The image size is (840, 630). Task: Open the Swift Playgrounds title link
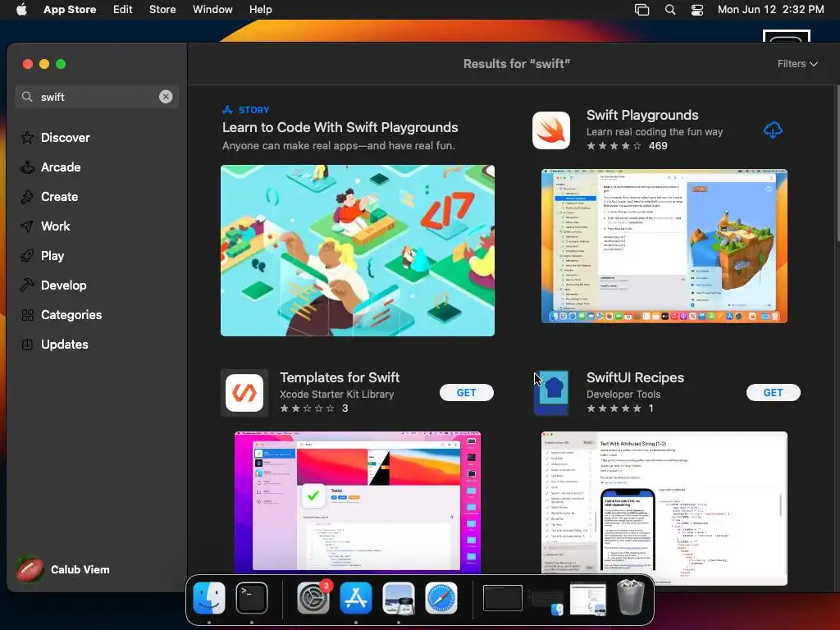[x=642, y=115]
